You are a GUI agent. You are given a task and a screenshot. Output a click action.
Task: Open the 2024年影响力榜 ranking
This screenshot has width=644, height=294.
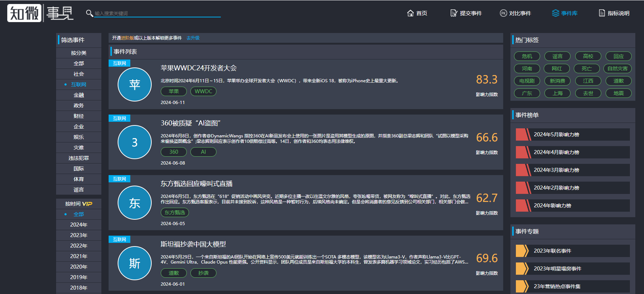click(552, 206)
